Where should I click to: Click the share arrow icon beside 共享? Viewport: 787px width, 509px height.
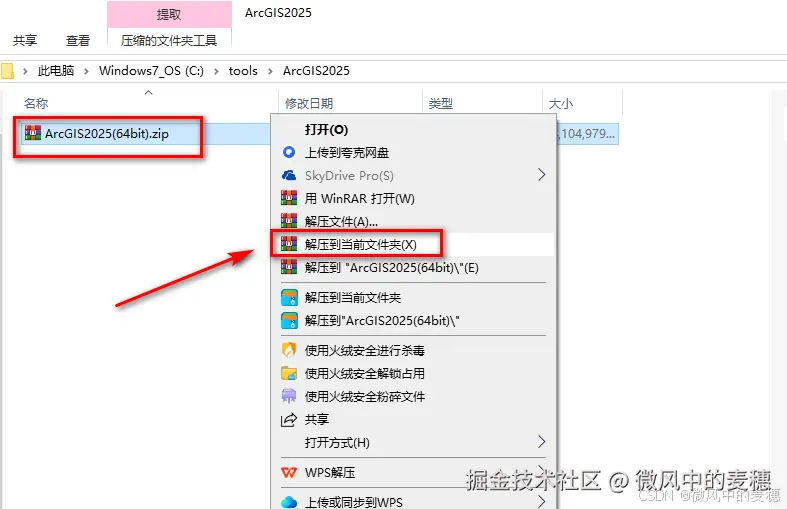[289, 419]
